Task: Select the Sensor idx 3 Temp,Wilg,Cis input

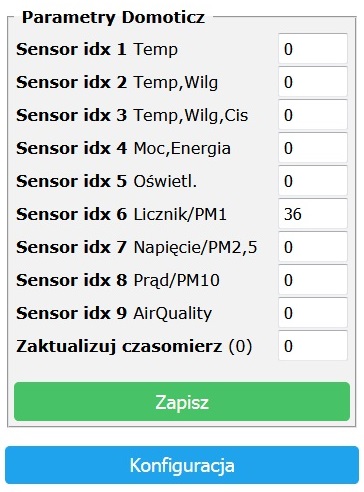Action: (313, 115)
